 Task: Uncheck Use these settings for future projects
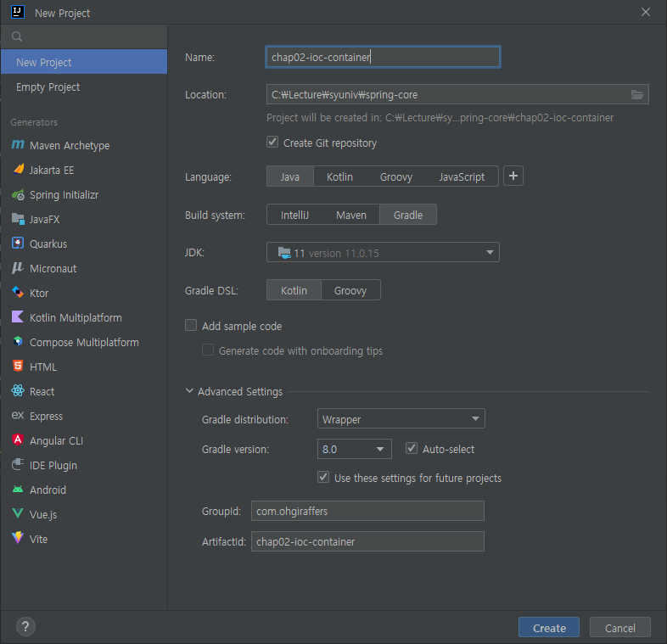(323, 477)
